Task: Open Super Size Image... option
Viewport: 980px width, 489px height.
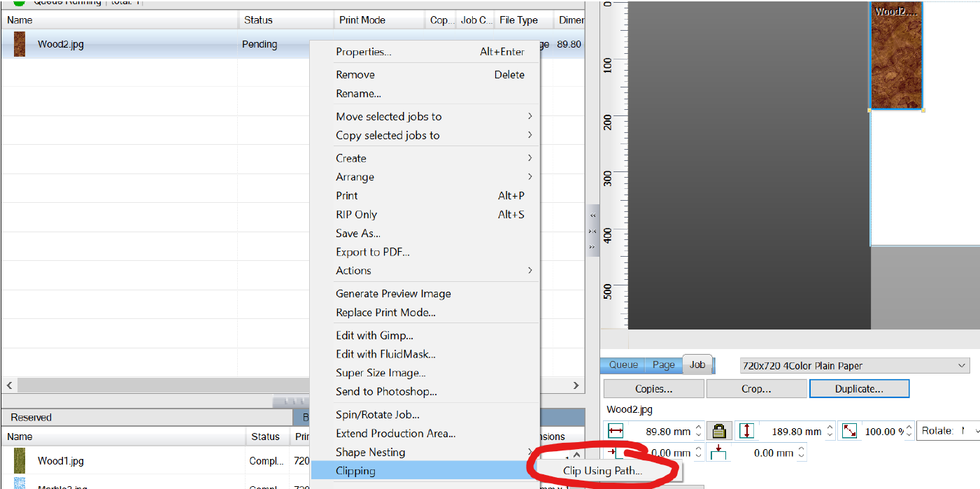Action: click(x=425, y=373)
